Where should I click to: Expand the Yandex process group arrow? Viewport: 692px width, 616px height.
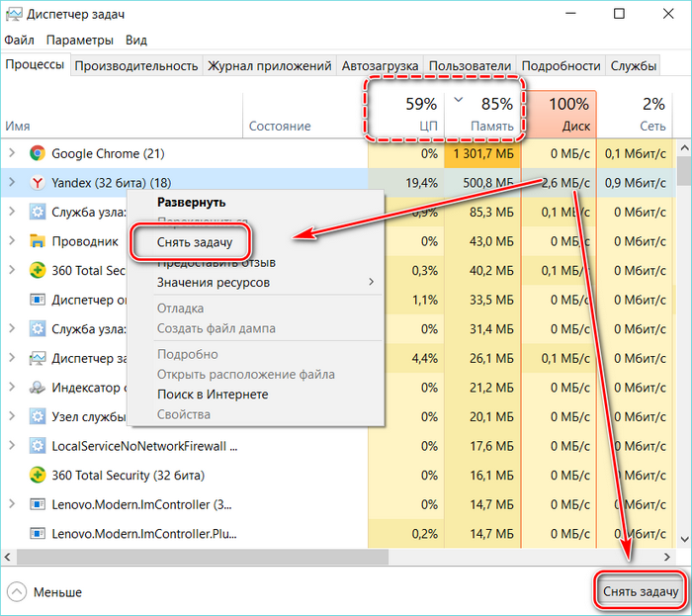coord(12,183)
